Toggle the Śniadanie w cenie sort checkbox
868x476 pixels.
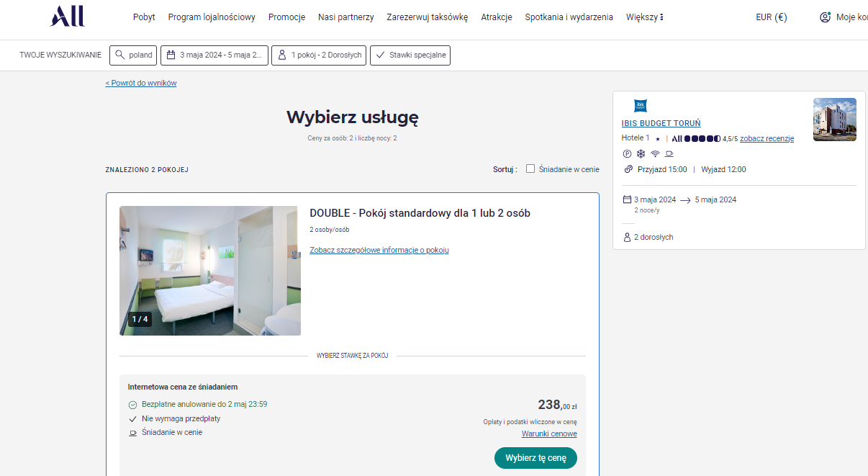coord(530,169)
